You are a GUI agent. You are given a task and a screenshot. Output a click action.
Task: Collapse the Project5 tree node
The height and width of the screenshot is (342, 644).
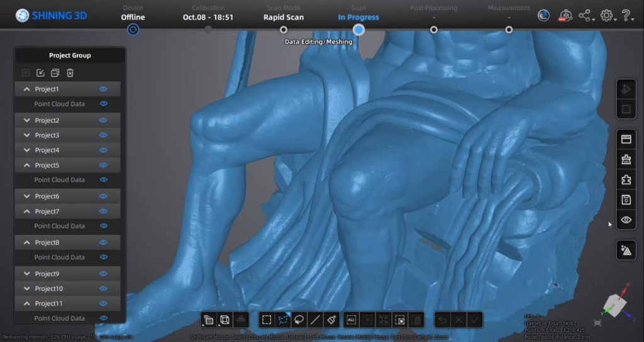click(26, 165)
